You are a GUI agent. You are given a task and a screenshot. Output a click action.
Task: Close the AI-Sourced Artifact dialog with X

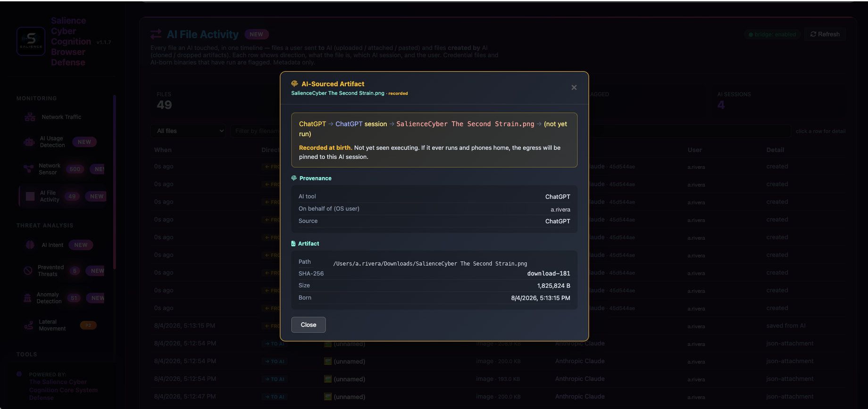(x=574, y=88)
